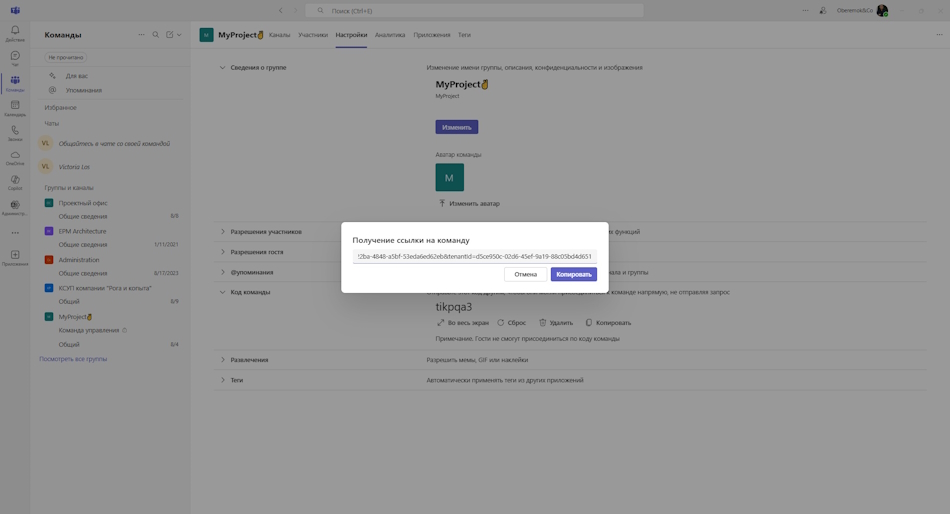Show more apps via rail ellipsis

coord(15,233)
